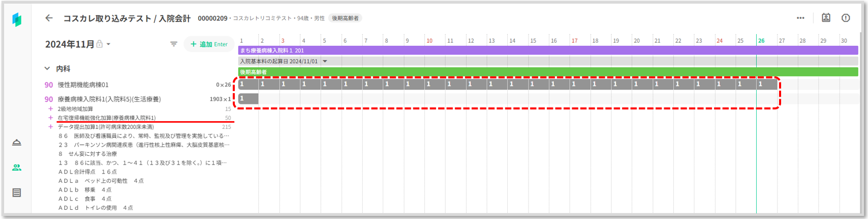Select the 入院基本料の起算日 2024/11/01 bar

pyautogui.click(x=548, y=61)
